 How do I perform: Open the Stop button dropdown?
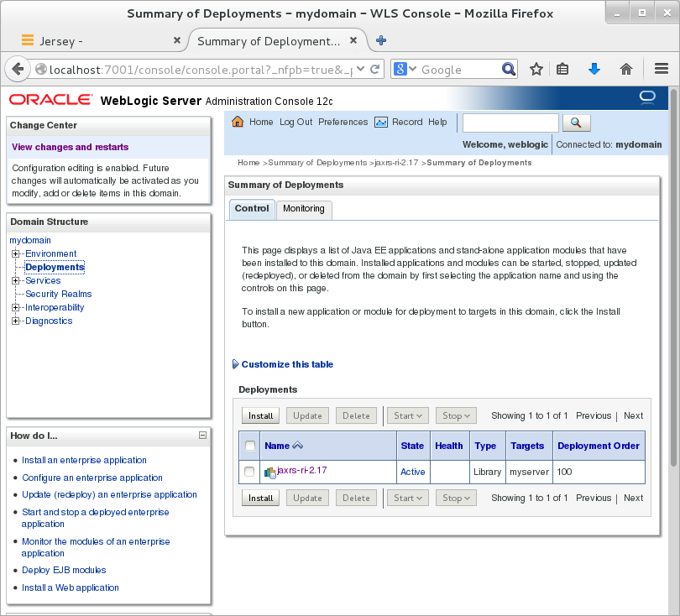coord(467,415)
